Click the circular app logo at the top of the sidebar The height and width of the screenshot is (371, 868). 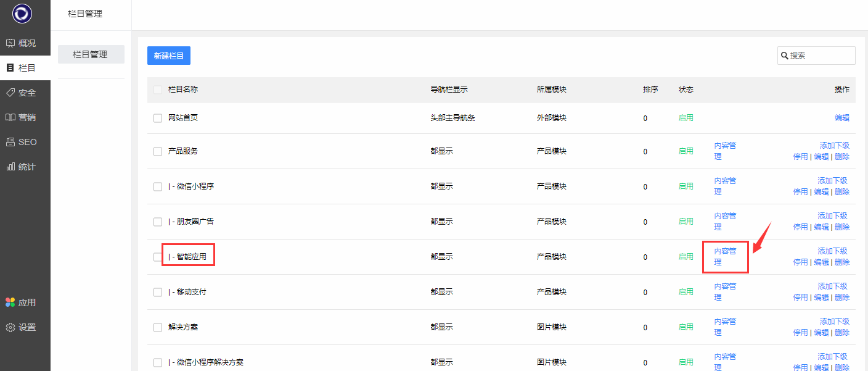(x=22, y=14)
